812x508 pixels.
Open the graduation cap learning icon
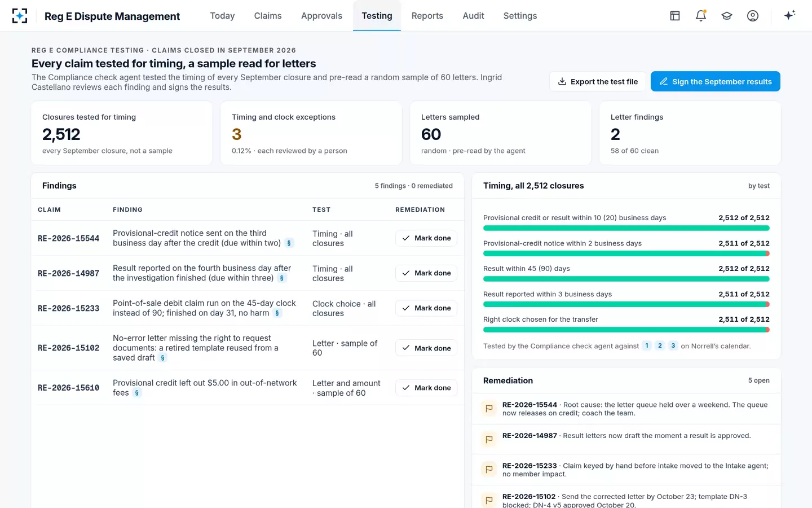tap(727, 16)
